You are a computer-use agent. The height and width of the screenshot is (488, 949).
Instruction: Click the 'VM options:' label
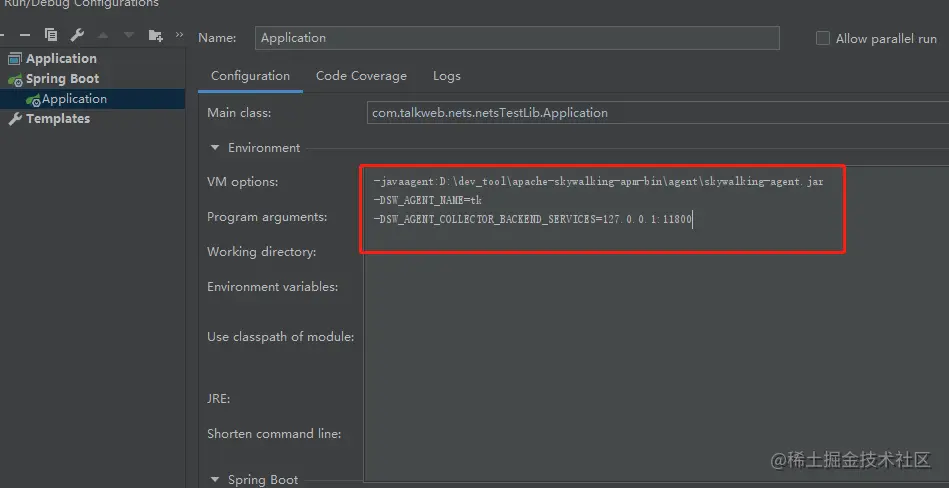click(243, 182)
